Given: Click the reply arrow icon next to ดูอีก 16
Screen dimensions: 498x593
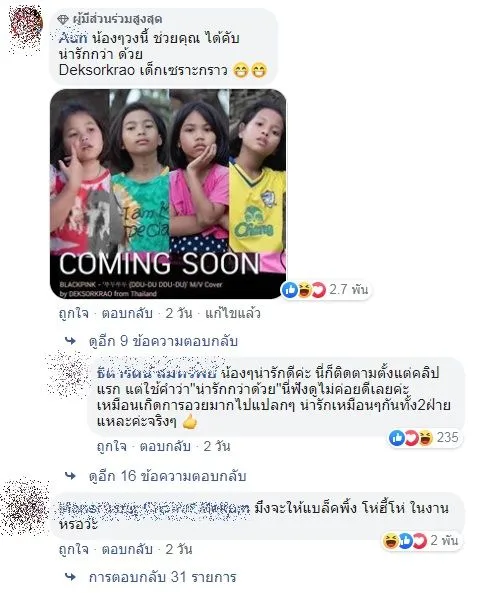Looking at the screenshot, I should (71, 476).
